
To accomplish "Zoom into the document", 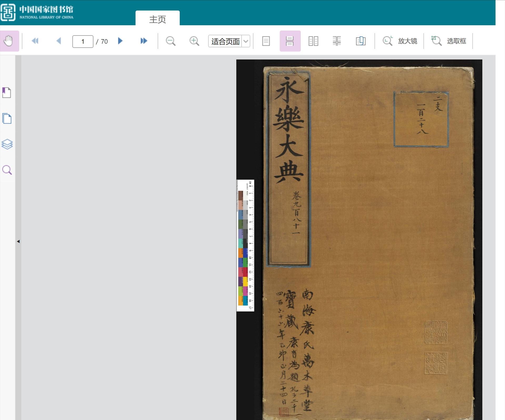I will [x=194, y=41].
